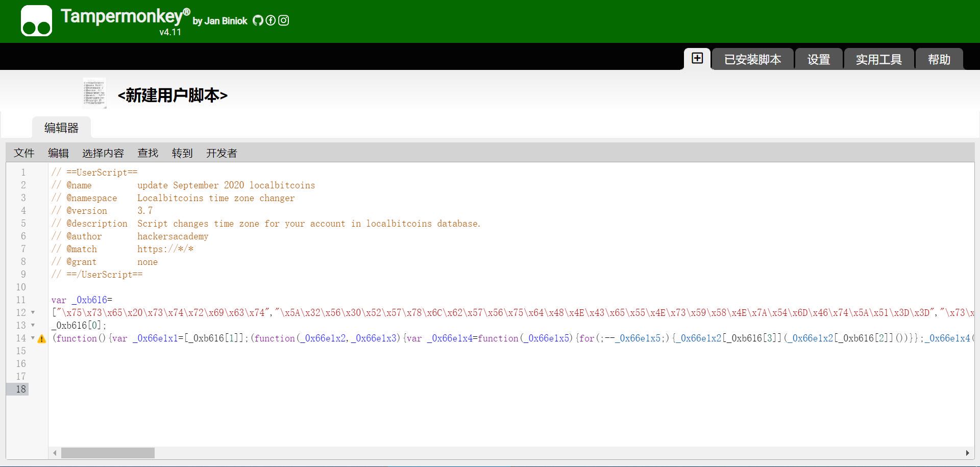Click 'Localbitcoins time zone changer' namespace text
The height and width of the screenshot is (467, 980).
216,198
